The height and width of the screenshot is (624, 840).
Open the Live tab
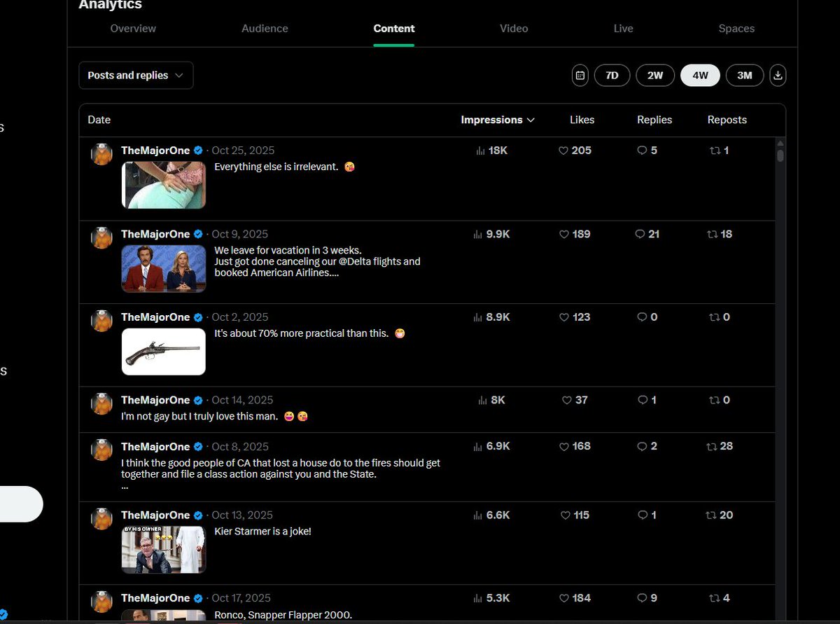[623, 29]
